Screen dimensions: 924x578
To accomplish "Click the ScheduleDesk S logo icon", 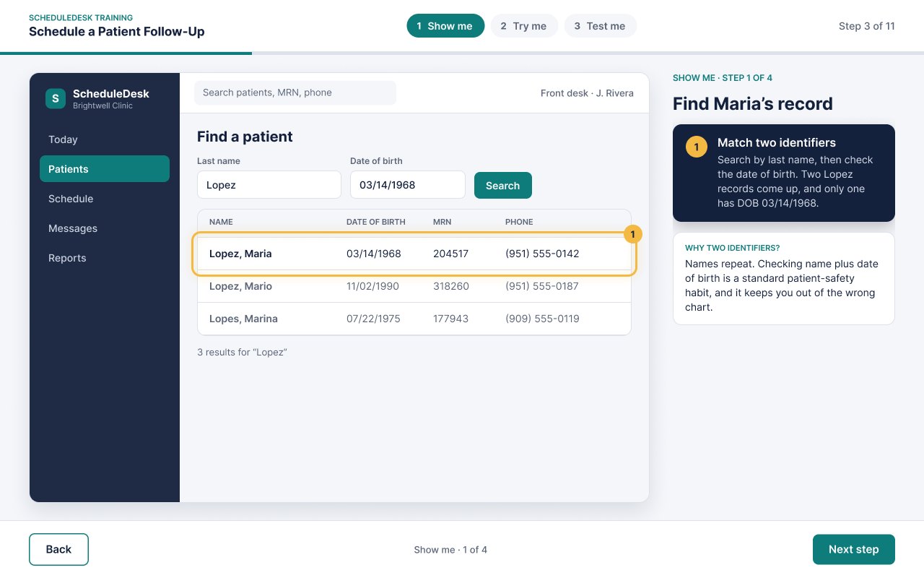I will click(x=56, y=98).
